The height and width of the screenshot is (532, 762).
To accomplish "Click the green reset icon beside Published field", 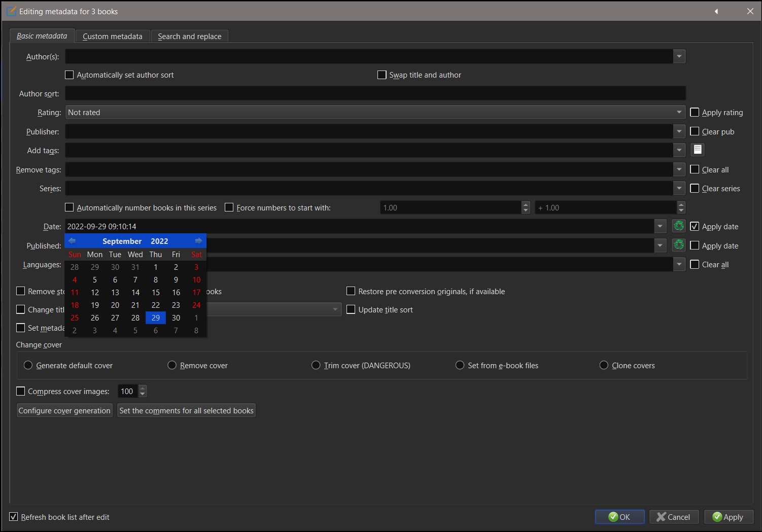I will tap(678, 245).
